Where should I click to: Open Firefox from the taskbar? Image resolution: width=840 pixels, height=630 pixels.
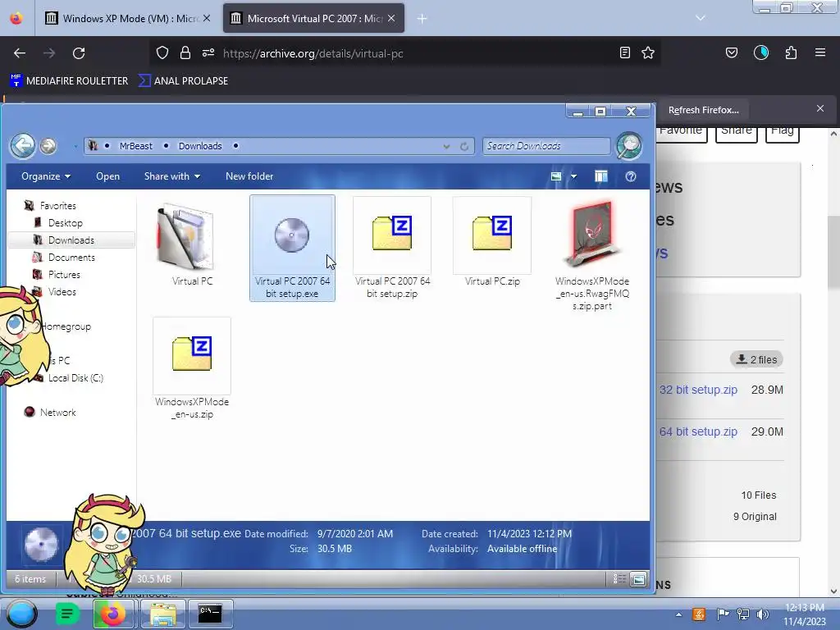pyautogui.click(x=112, y=614)
